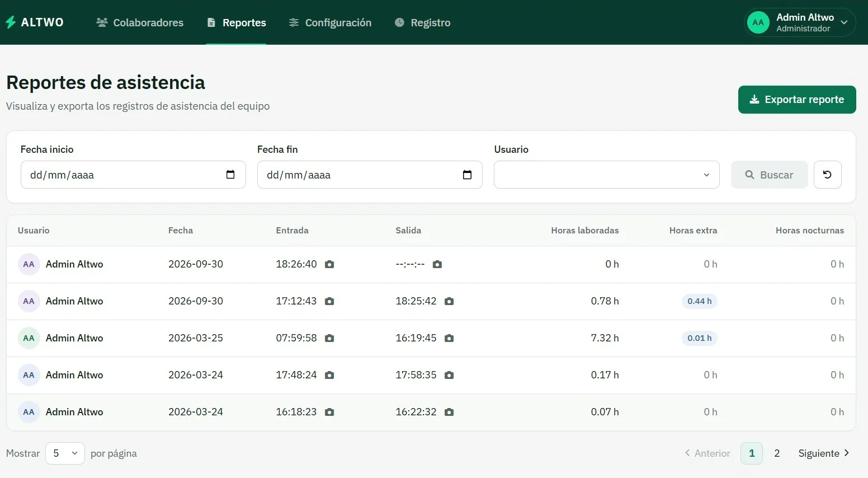This screenshot has height=478, width=868.
Task: Click the avatar in the 2026-03-25 row
Action: coord(29,338)
